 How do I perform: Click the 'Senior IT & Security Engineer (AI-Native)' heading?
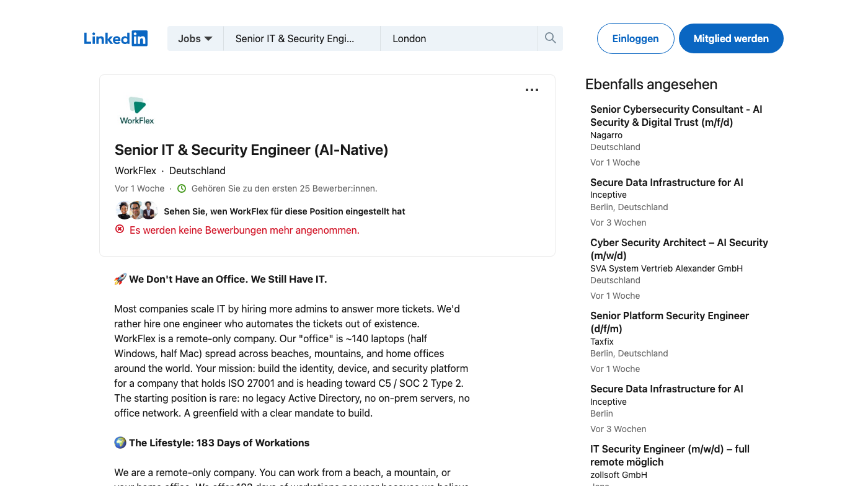tap(251, 150)
